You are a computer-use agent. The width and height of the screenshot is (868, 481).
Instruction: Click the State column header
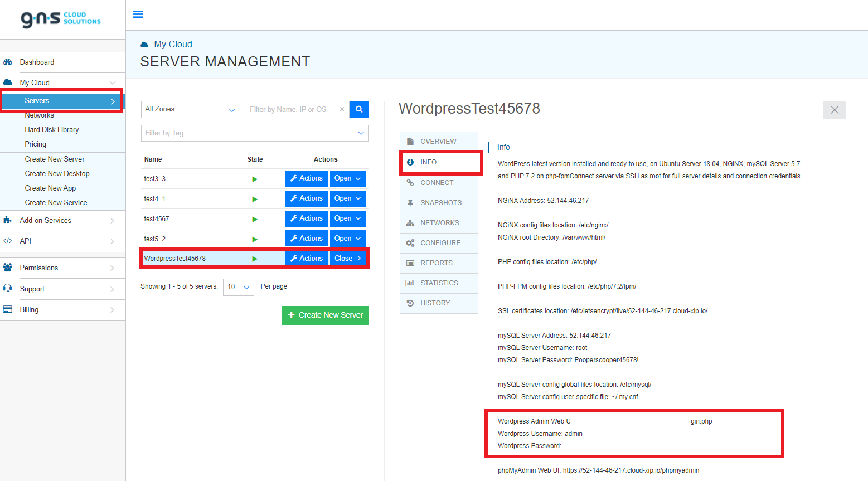(x=255, y=159)
